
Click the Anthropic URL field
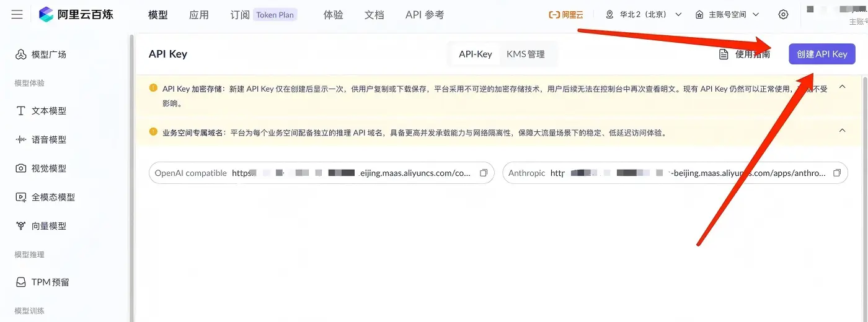[675, 173]
